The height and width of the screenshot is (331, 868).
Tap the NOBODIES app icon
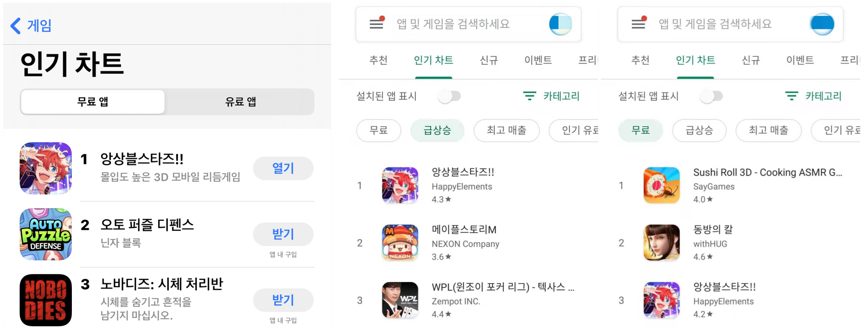click(x=46, y=300)
